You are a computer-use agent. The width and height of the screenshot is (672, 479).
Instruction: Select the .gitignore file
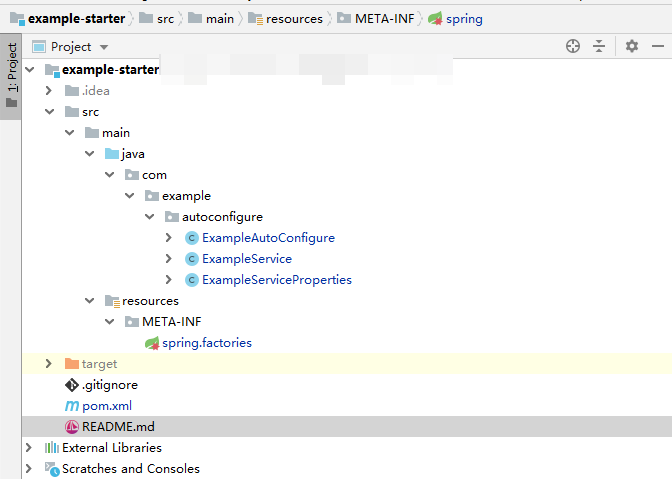coord(110,385)
